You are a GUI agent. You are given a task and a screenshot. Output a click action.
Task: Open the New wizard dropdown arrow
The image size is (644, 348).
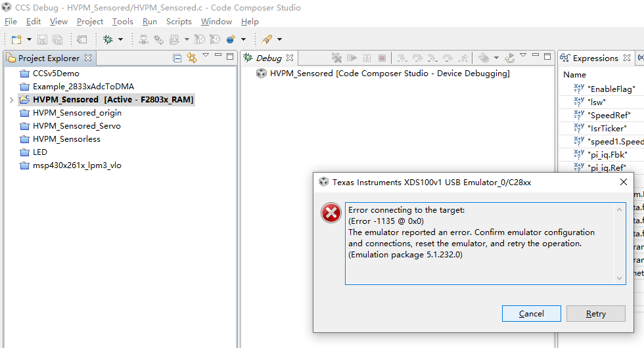(29, 39)
